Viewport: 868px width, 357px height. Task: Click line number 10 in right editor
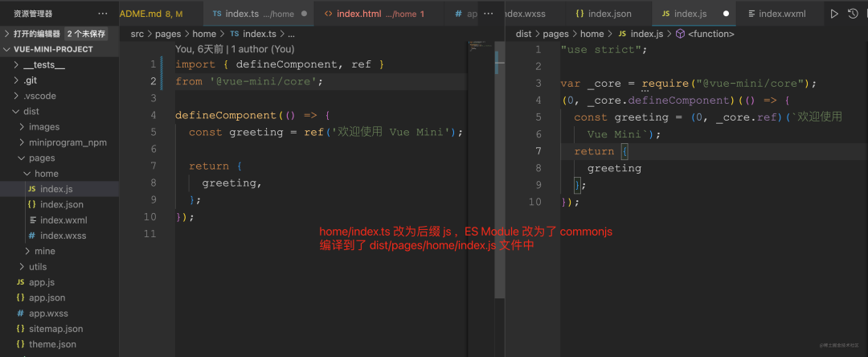[x=534, y=202]
